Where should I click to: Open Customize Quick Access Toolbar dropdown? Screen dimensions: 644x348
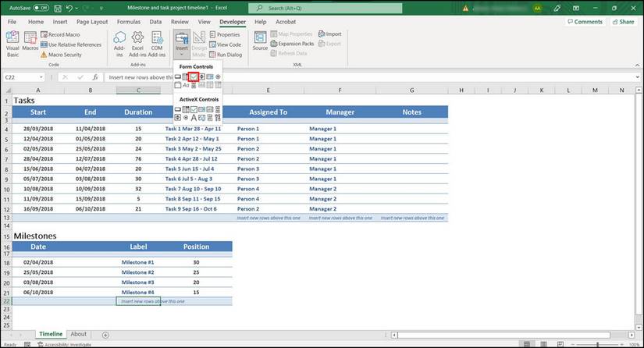click(101, 9)
